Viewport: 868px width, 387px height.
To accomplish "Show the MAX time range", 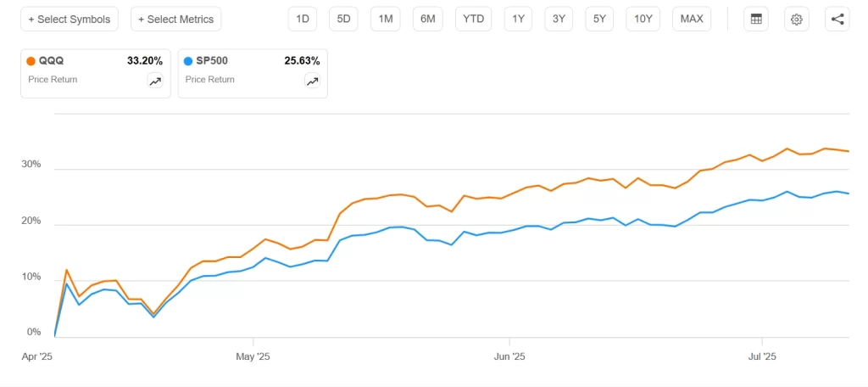I will pyautogui.click(x=692, y=19).
